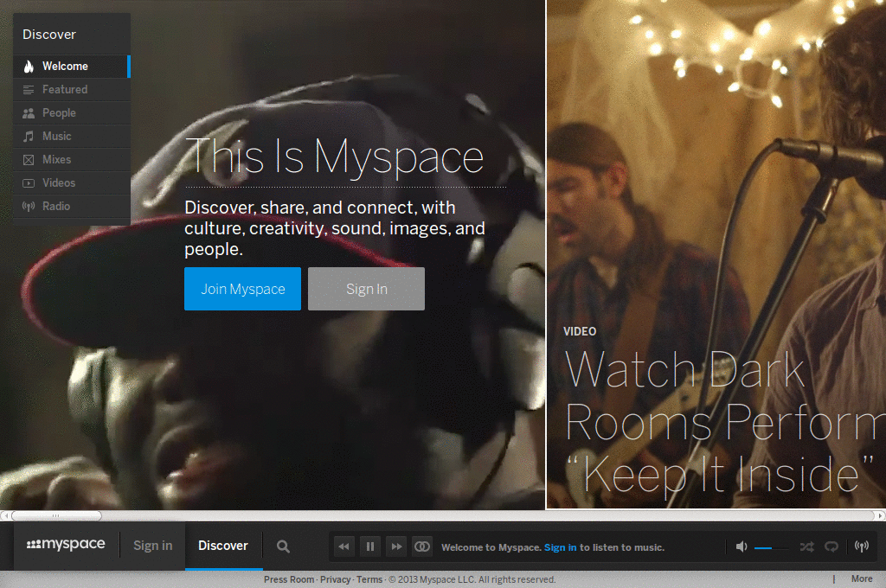This screenshot has width=886, height=588.
Task: Choose Sign in next to myspace logo
Action: 152,546
